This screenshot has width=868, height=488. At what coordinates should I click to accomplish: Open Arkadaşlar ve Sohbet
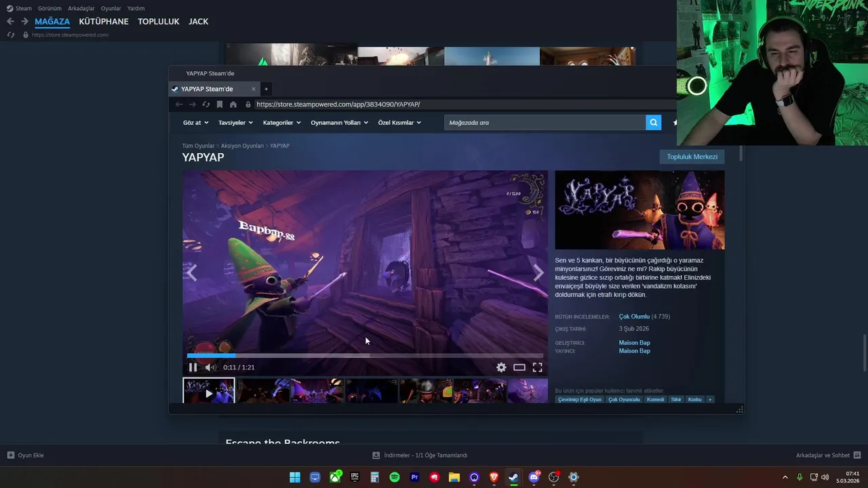click(828, 455)
